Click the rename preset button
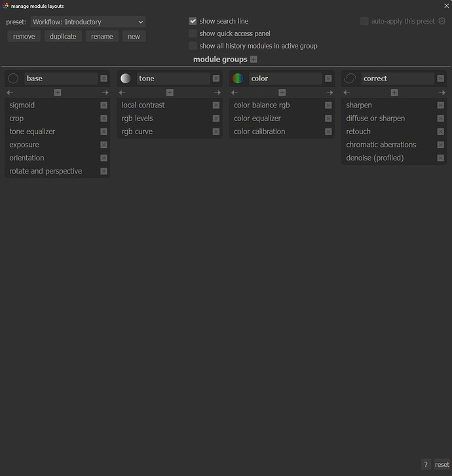This screenshot has height=476, width=452. [x=102, y=37]
